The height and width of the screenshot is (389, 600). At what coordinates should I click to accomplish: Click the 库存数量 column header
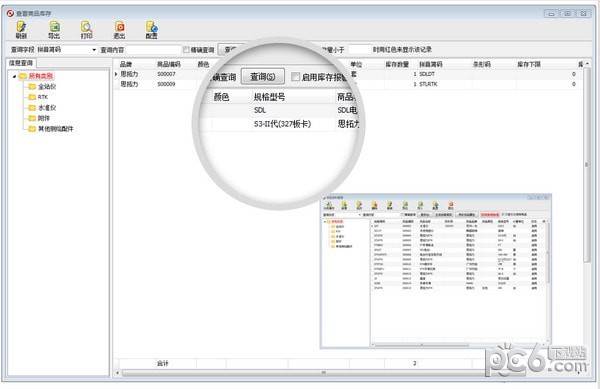point(397,64)
